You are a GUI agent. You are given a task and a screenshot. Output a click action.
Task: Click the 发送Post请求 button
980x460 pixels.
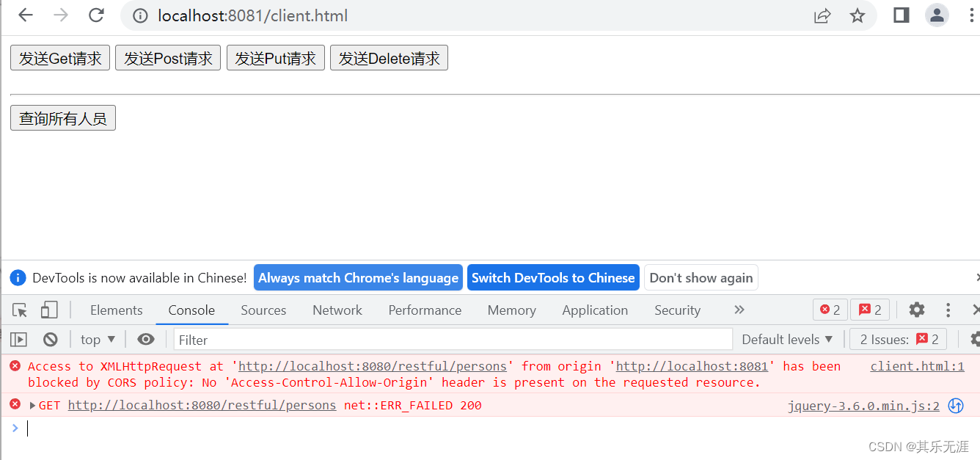pos(168,58)
